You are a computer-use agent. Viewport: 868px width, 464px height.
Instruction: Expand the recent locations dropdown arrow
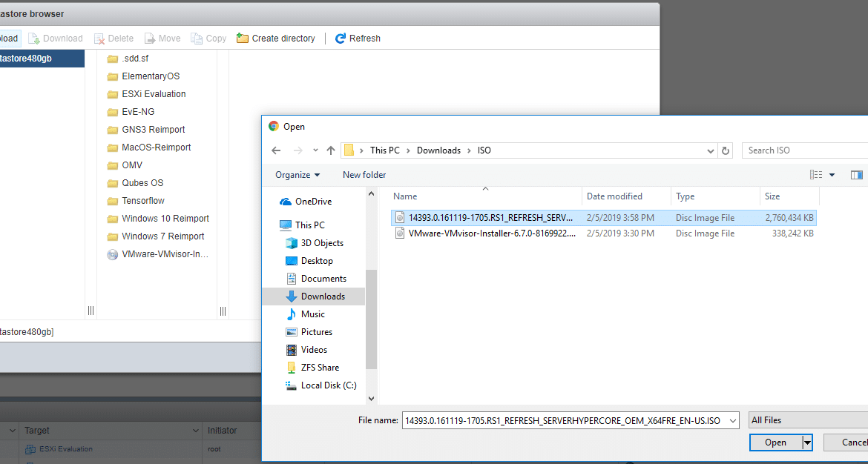click(315, 150)
